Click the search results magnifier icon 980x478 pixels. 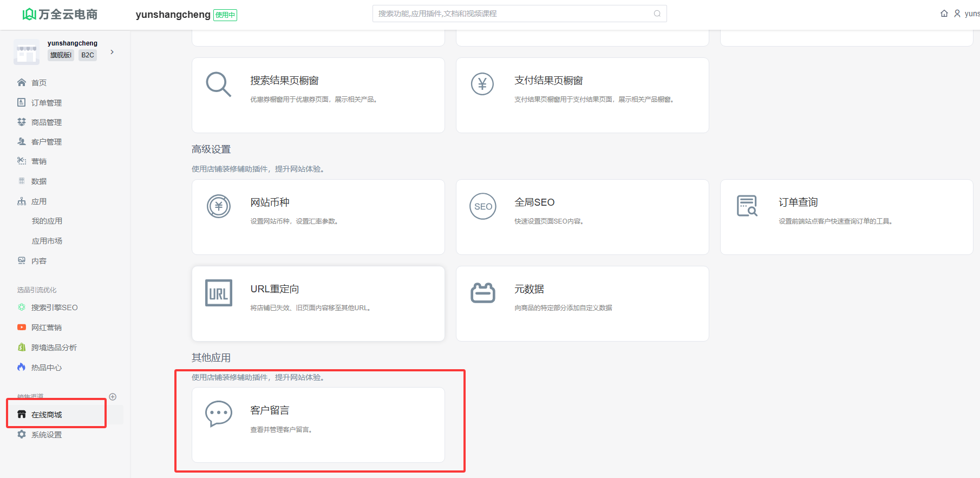(218, 84)
